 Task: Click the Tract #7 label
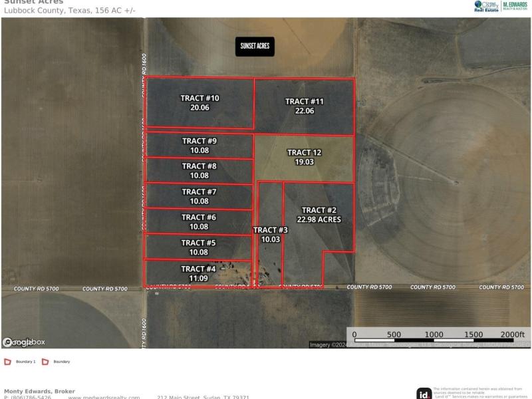(x=199, y=196)
